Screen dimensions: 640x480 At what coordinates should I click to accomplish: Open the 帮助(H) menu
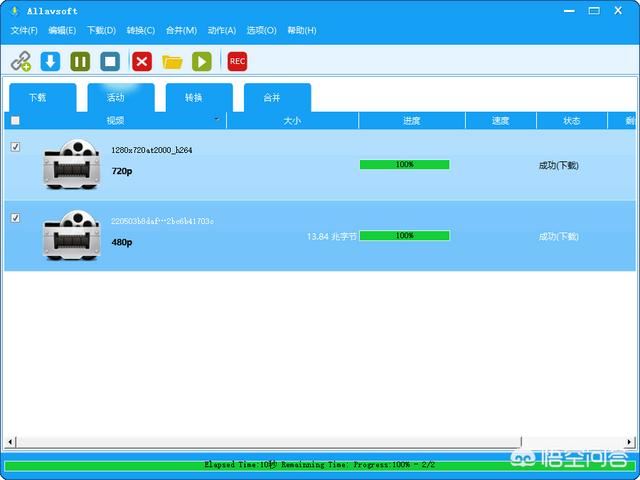(302, 31)
